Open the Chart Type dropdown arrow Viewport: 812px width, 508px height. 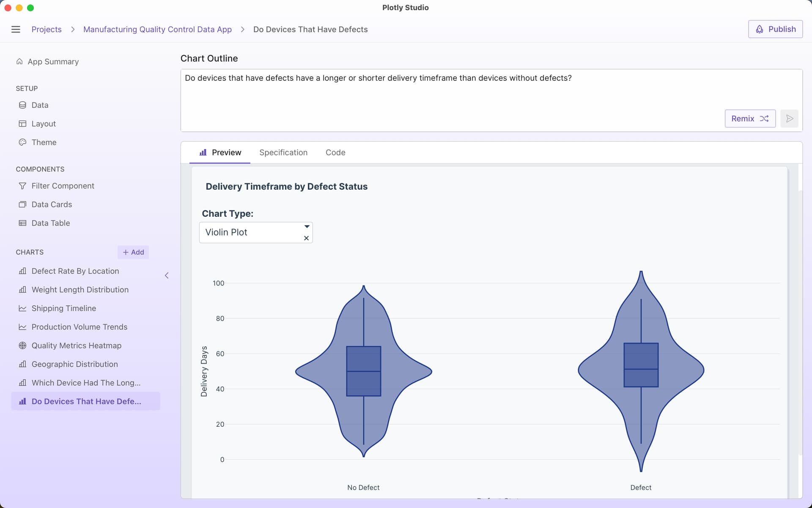(307, 226)
